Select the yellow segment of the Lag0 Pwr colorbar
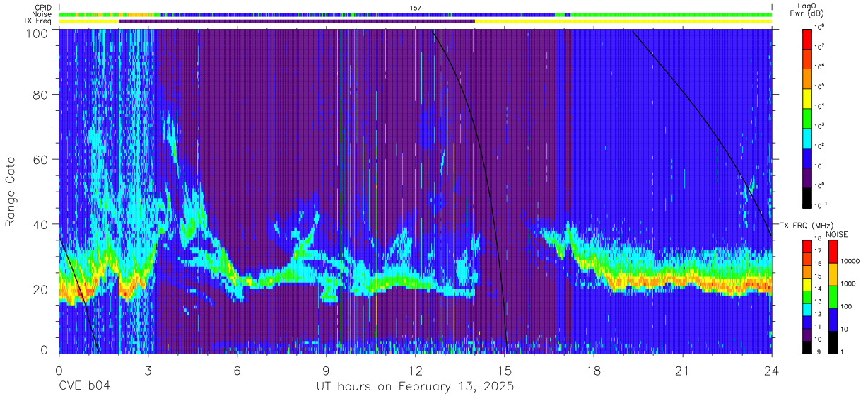Image resolution: width=868 pixels, height=401 pixels. point(807,98)
